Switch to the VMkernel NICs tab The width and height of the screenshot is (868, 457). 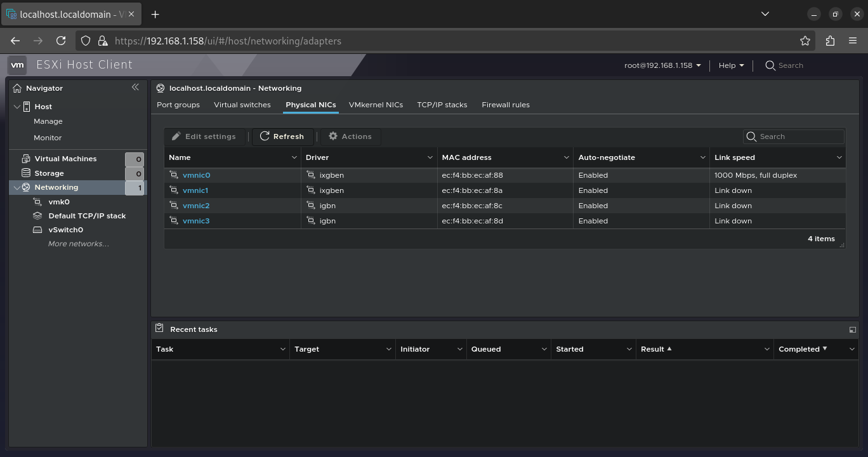(376, 105)
